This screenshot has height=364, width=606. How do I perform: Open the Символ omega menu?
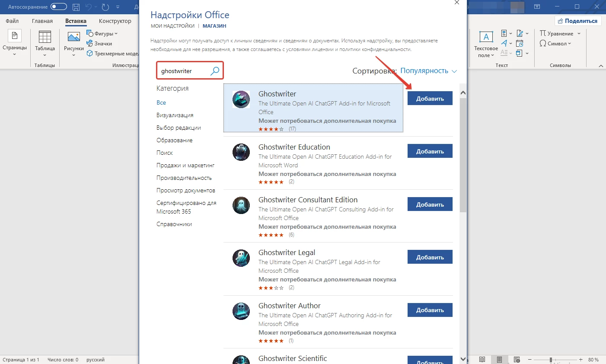[555, 43]
